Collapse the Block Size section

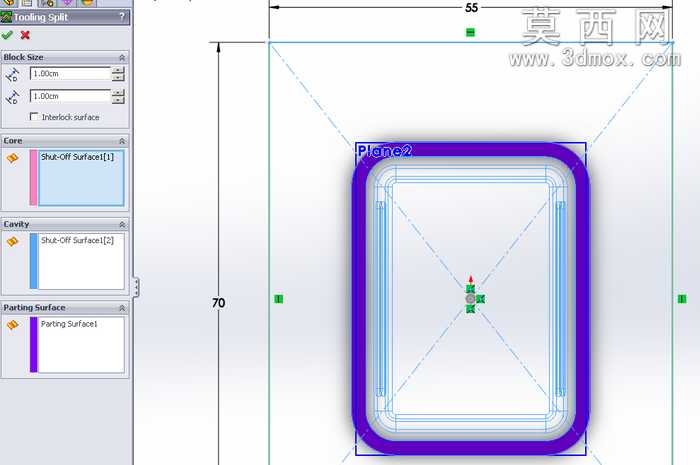(x=122, y=58)
